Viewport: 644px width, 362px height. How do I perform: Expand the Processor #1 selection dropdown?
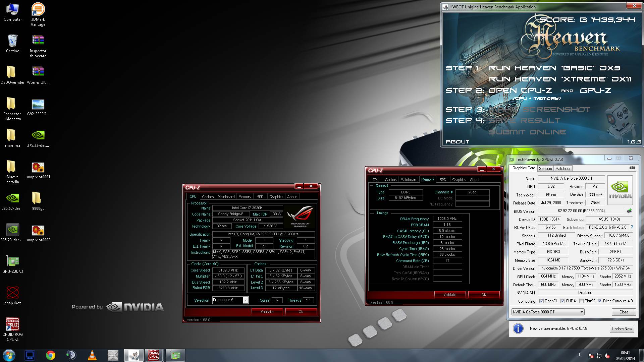[x=246, y=300]
